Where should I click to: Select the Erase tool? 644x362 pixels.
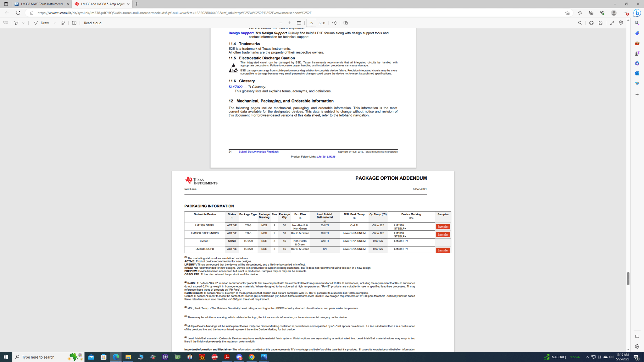point(63,23)
